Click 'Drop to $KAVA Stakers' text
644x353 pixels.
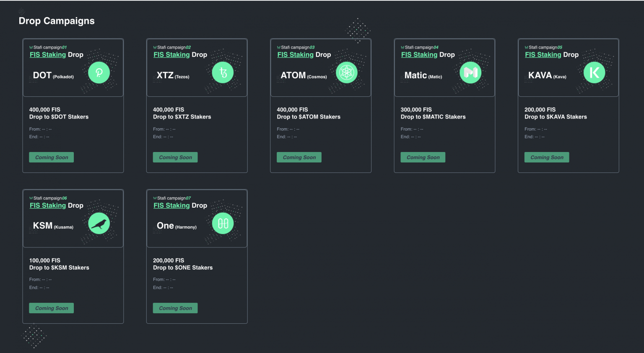pyautogui.click(x=556, y=117)
